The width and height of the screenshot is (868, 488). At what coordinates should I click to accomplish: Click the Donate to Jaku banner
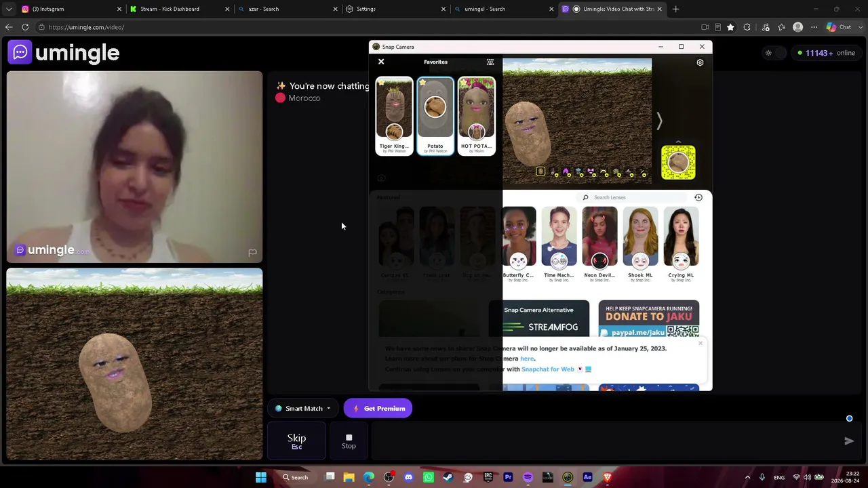point(649,319)
